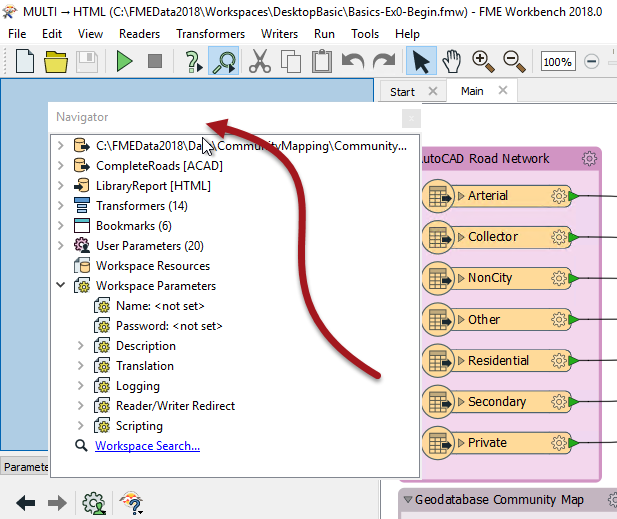Click the search magnifier beside Workspace Search
This screenshot has width=617, height=519.
pyautogui.click(x=81, y=446)
